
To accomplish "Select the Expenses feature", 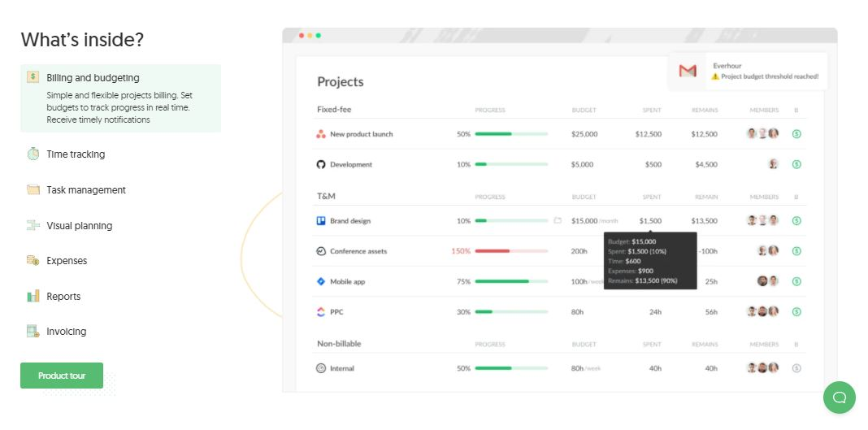I will coord(67,261).
